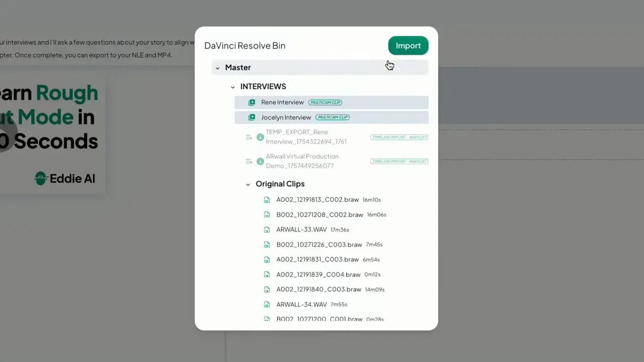Click the file icon for B002_10271208_C002.braw

(267, 215)
